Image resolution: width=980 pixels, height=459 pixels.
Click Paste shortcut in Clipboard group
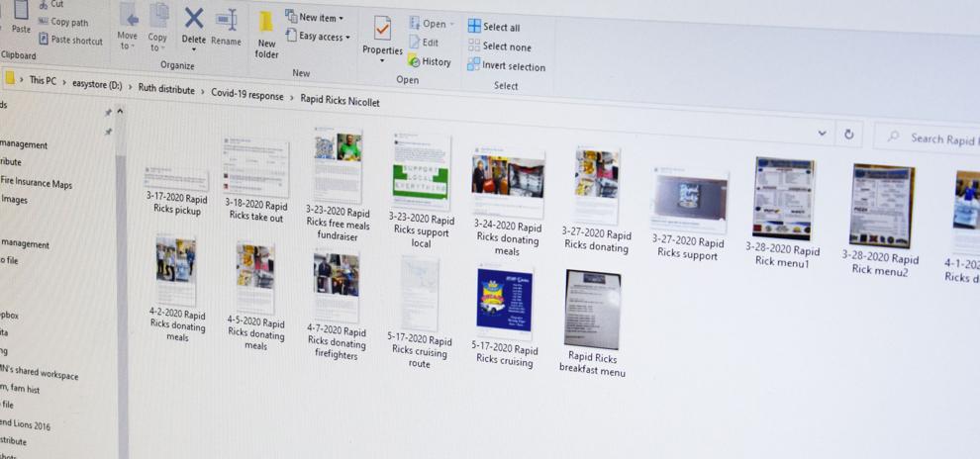click(x=70, y=40)
